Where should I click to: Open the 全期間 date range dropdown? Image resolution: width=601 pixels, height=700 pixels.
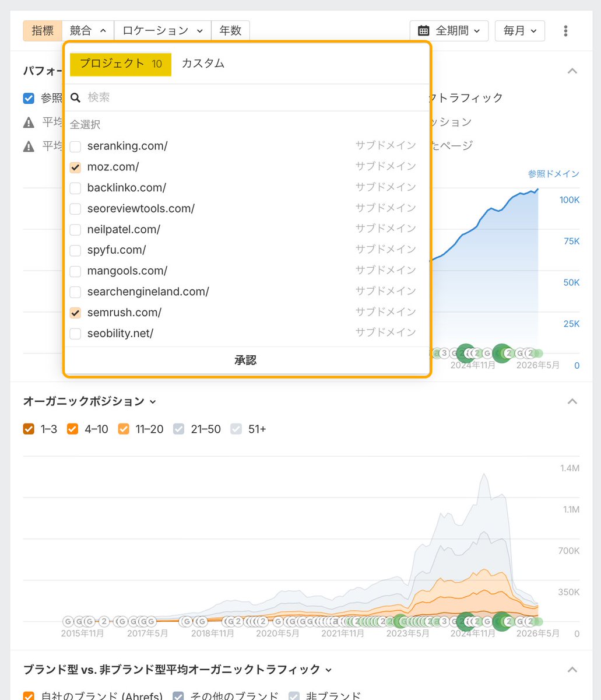coord(449,31)
